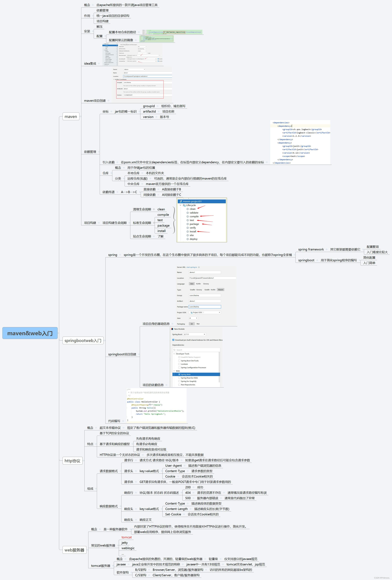Screen dimensions: 392x580
Task: Check Rest Repositories checkbox
Action: point(179,385)
